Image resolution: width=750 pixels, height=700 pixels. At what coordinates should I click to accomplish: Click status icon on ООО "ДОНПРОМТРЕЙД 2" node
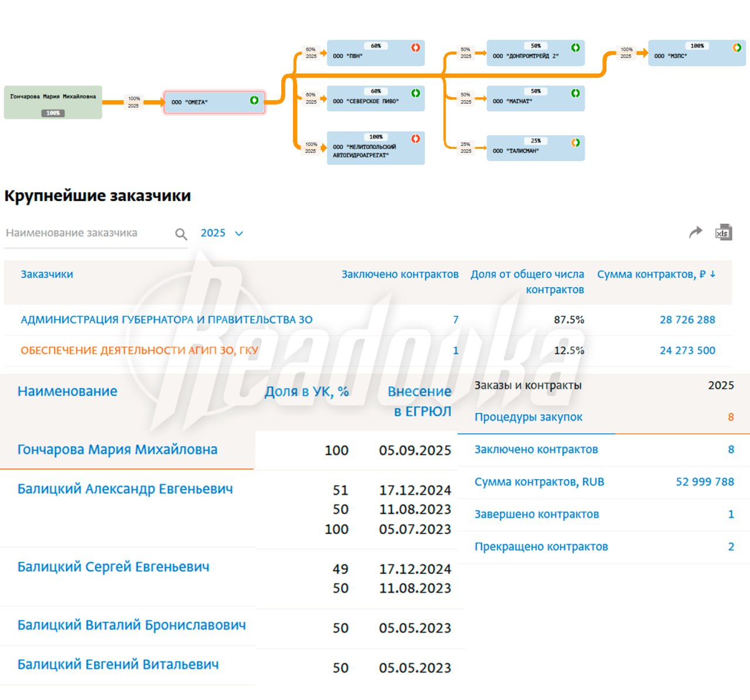click(575, 47)
